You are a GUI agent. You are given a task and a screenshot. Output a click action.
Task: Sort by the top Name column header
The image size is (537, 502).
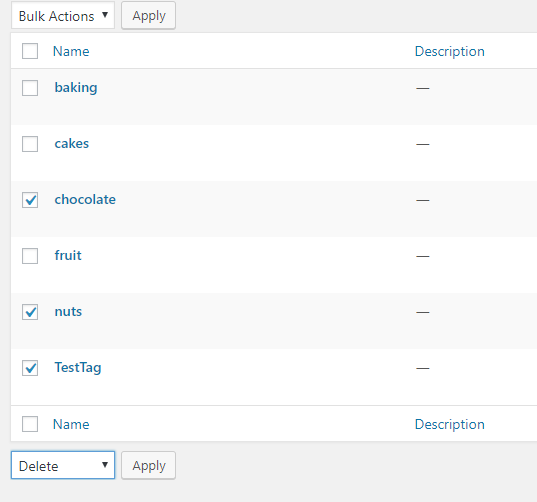click(x=71, y=51)
